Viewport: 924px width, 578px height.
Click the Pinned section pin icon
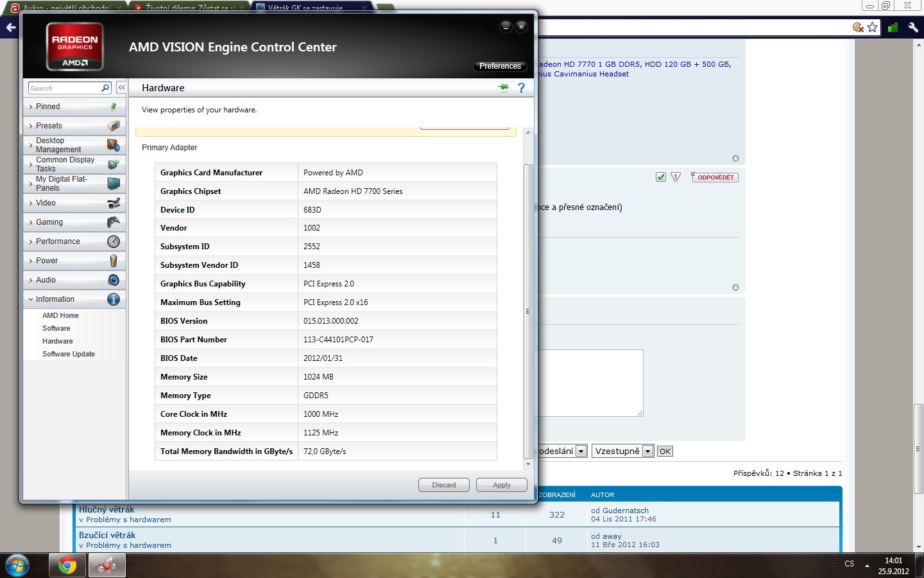click(114, 107)
